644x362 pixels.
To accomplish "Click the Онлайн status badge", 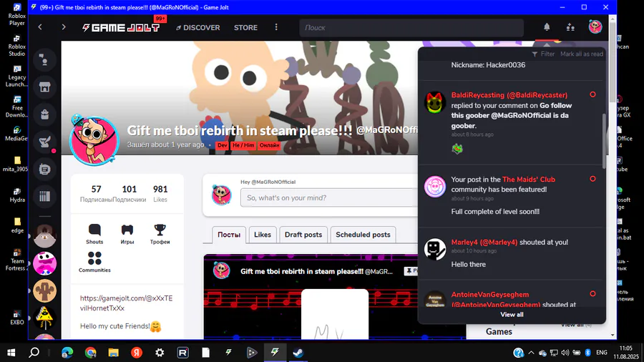I will [269, 145].
